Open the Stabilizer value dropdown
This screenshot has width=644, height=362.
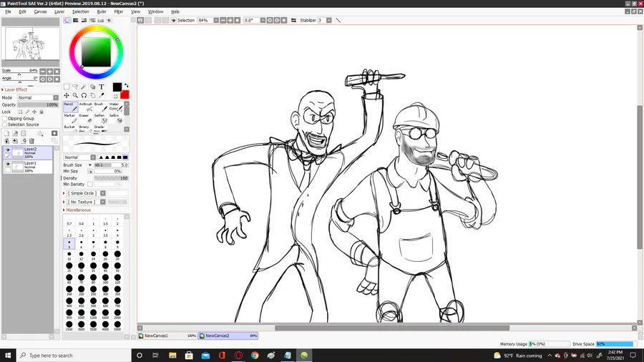(329, 20)
